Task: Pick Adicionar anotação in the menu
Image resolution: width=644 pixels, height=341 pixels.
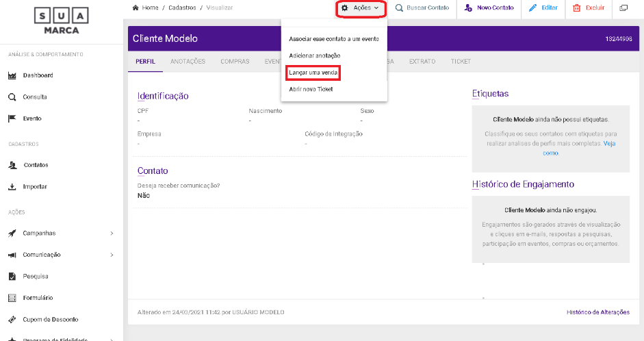Action: [x=315, y=55]
